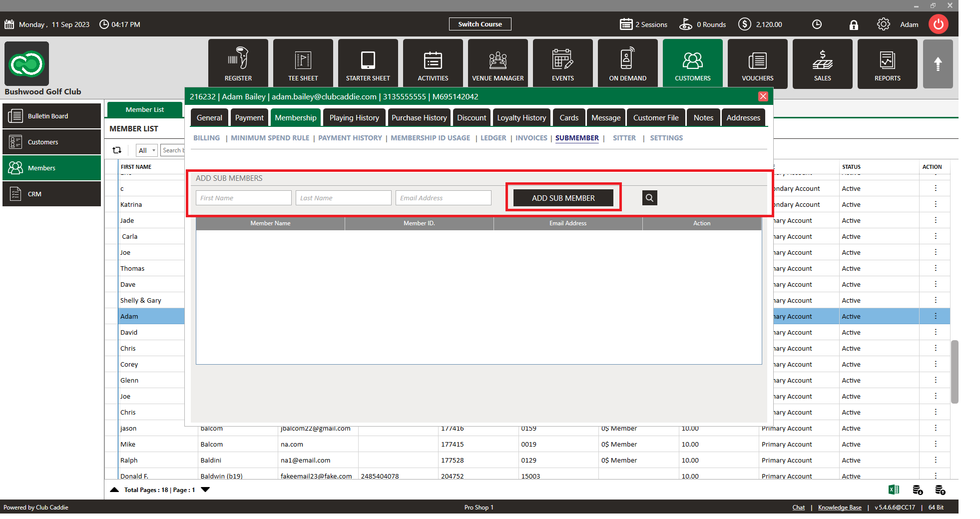Open the Tee Sheet module
The image size is (980, 519).
click(x=303, y=63)
